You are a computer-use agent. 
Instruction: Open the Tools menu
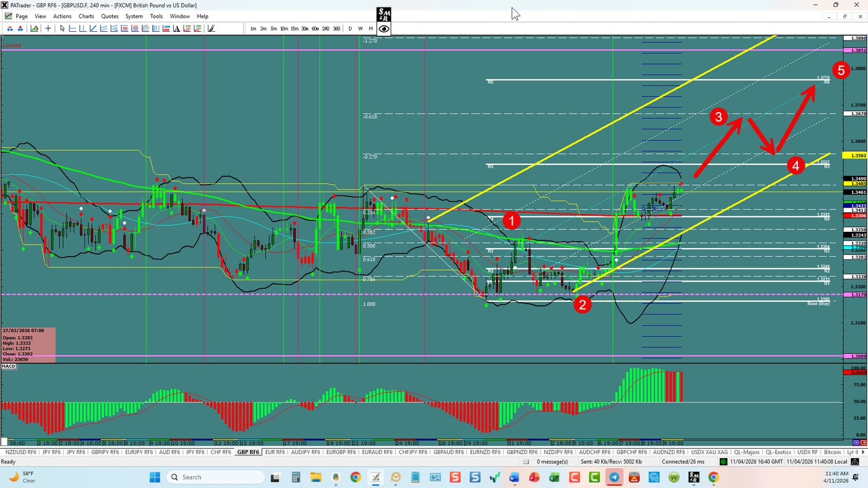click(x=156, y=16)
